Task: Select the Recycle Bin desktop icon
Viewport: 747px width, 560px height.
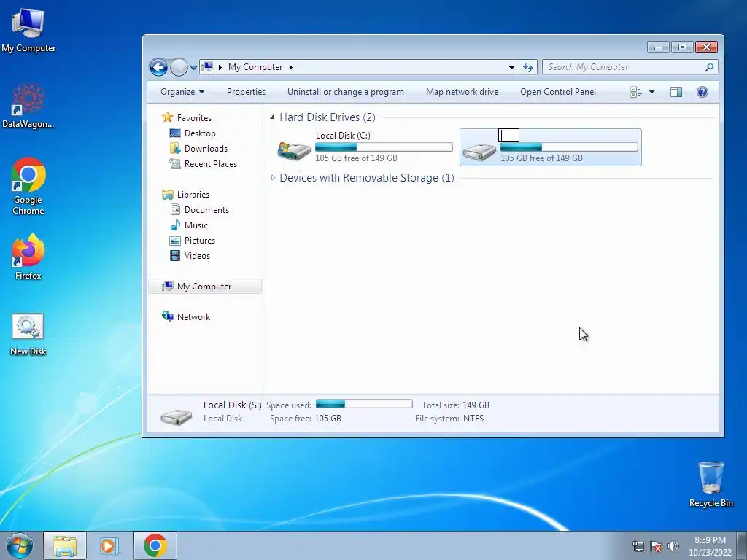Action: [711, 484]
